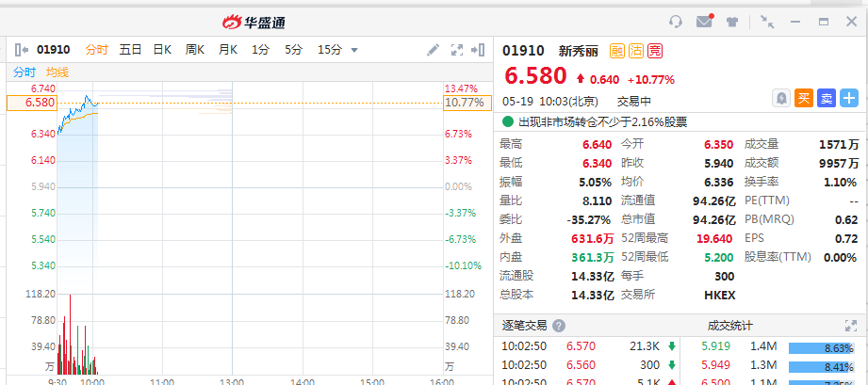Open the 逐笔交易 tab

coord(524,326)
